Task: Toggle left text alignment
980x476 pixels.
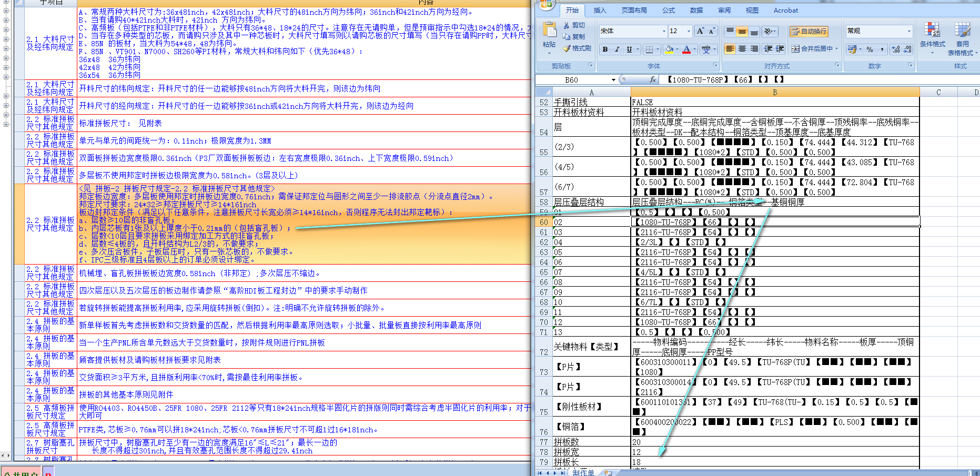Action: 730,49
